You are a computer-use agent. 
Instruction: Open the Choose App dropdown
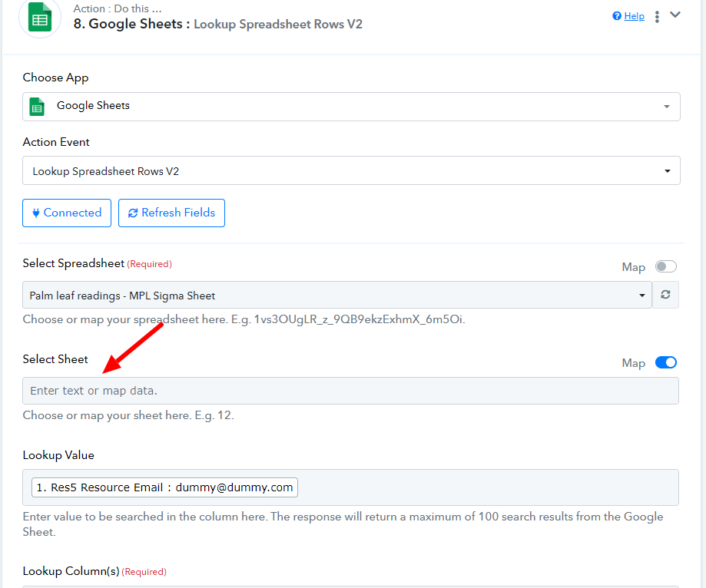coord(351,107)
